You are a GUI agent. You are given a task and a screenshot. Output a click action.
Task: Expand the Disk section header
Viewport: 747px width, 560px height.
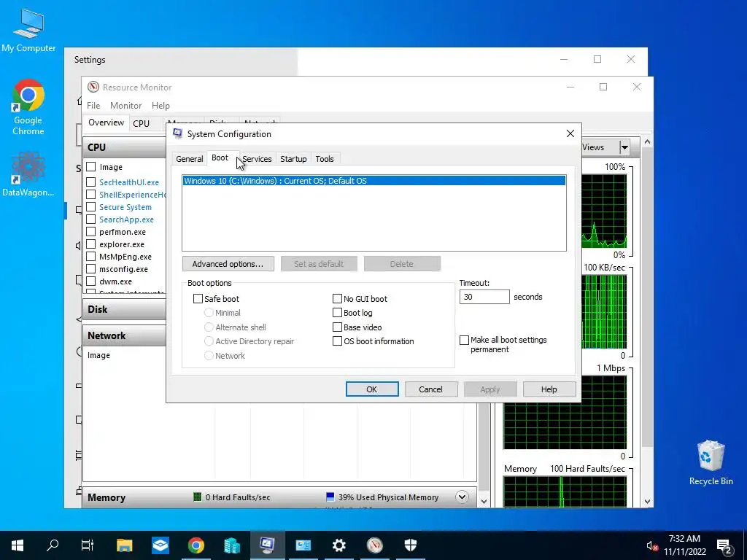pos(124,309)
